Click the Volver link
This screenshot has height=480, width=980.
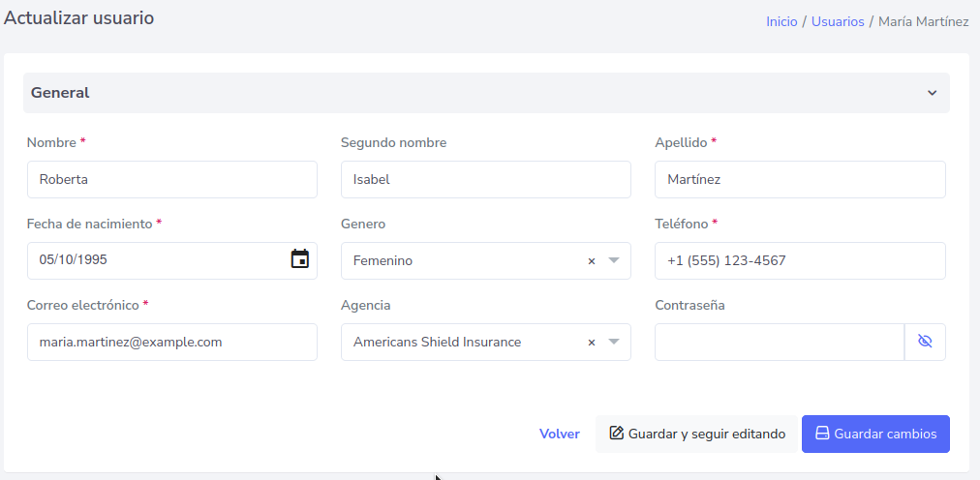560,434
